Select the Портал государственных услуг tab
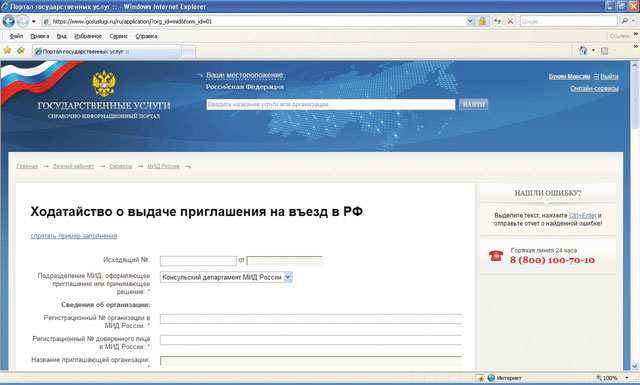This screenshot has width=640, height=385. (x=107, y=52)
